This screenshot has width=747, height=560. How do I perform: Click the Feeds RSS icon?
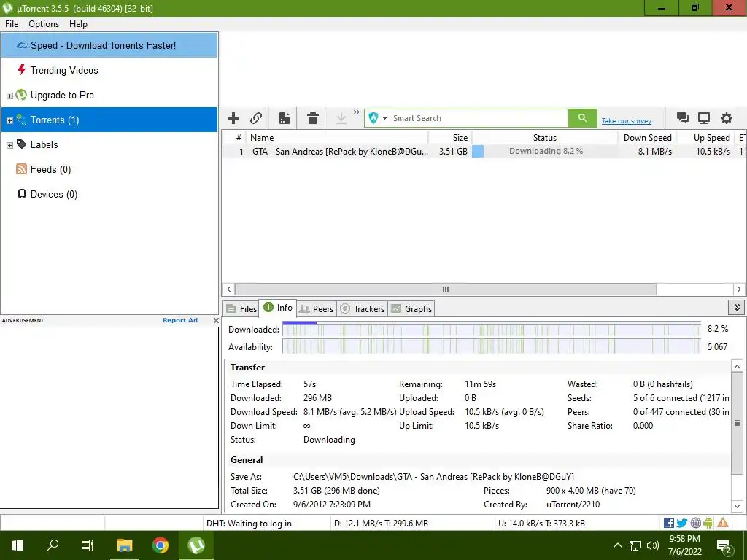click(21, 169)
